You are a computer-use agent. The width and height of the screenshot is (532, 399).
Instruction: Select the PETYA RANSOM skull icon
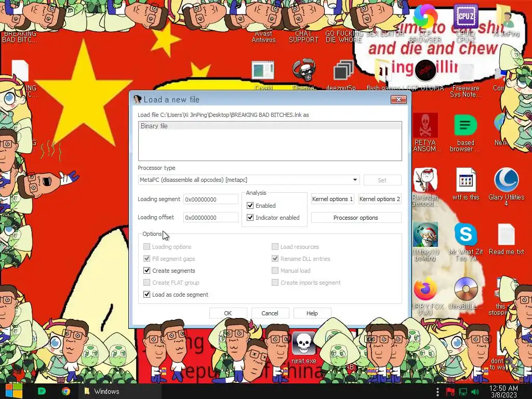(425, 125)
